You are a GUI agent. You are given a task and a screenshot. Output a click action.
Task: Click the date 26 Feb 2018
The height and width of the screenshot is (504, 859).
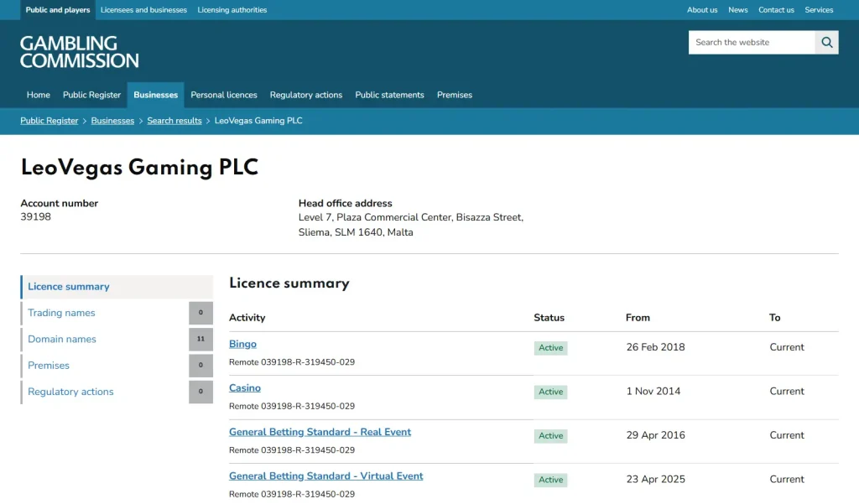coord(655,347)
